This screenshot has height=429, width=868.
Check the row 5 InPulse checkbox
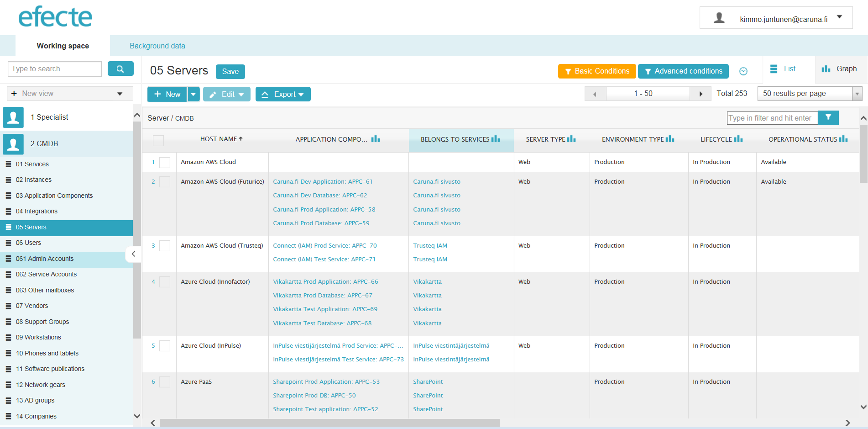(165, 346)
